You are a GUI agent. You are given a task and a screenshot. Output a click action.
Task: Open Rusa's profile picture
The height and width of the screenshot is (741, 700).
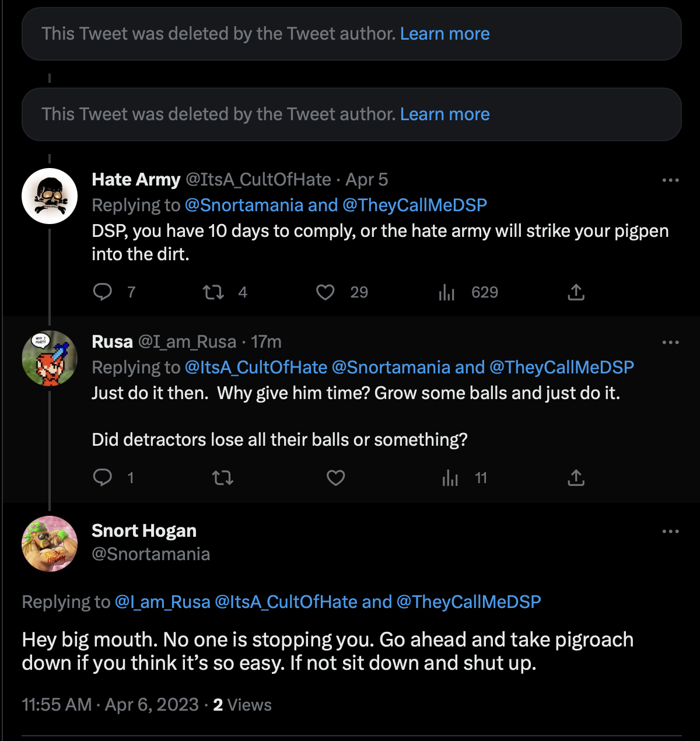pyautogui.click(x=50, y=358)
